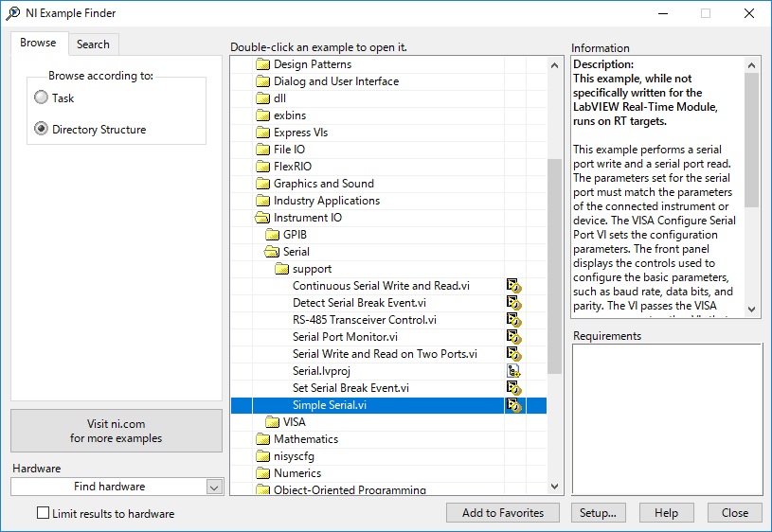Click inside the empty Requirements box

click(x=667, y=418)
